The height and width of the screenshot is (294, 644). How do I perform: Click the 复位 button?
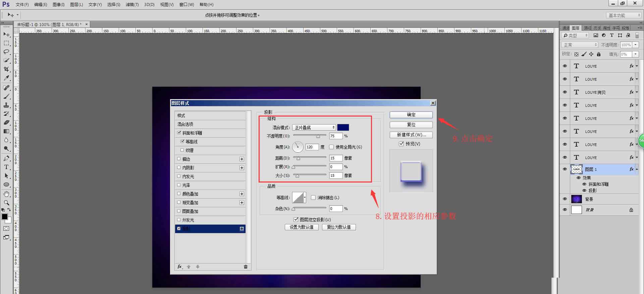[x=411, y=125]
